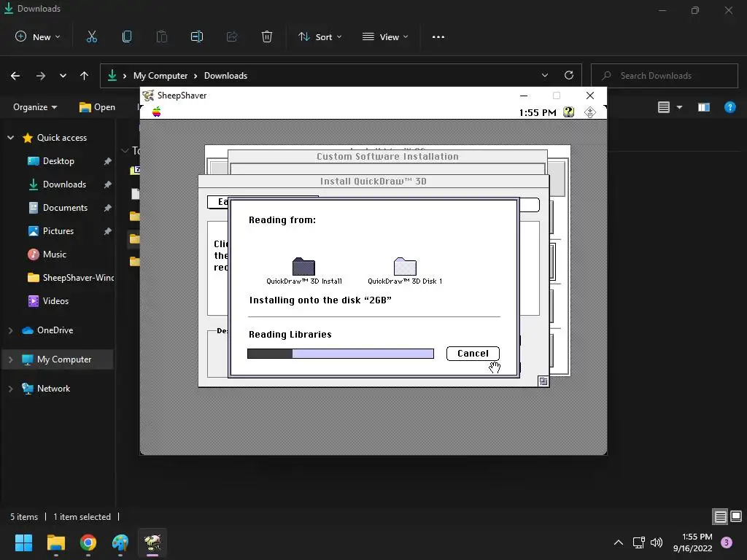This screenshot has width=747, height=560.
Task: Click the QuickDraw 3D Install folder icon
Action: coord(303,266)
